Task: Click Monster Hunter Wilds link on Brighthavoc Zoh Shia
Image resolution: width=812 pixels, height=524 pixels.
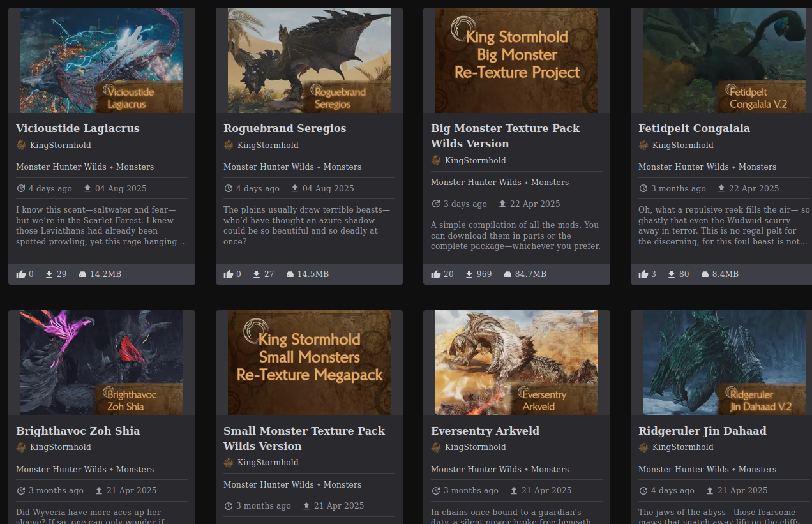Action: pos(61,469)
